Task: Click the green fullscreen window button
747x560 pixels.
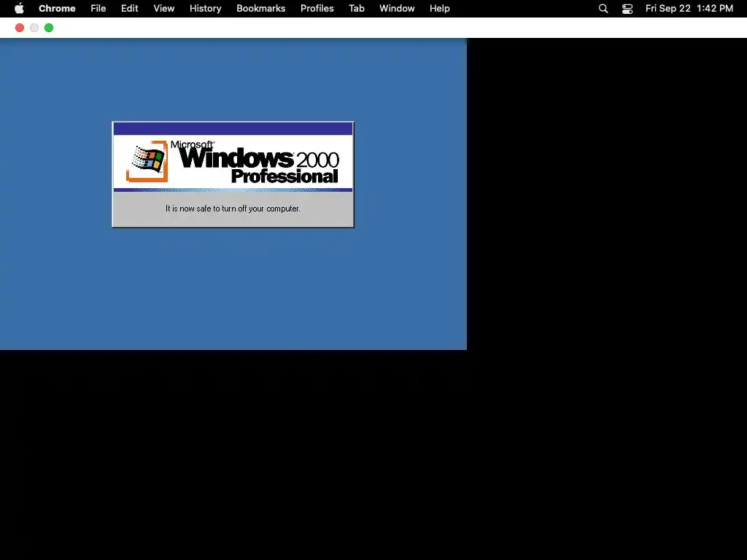Action: click(49, 28)
